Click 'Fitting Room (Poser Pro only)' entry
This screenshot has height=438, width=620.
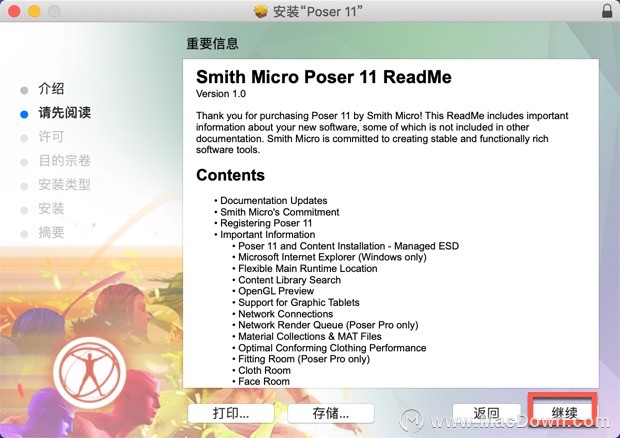304,359
